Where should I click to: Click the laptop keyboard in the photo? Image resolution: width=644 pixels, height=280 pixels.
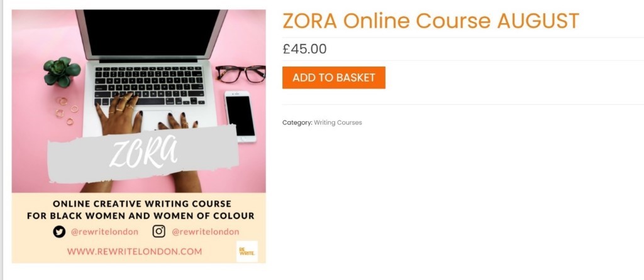point(149,86)
